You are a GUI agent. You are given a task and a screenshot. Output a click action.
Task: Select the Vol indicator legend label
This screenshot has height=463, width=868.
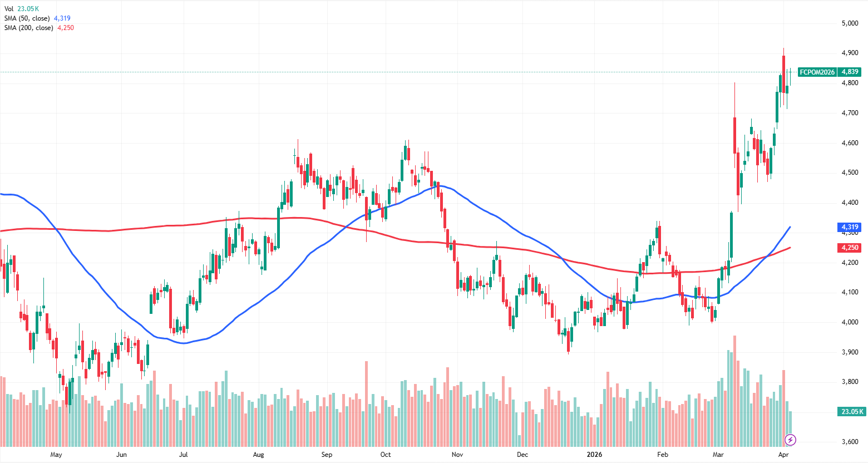[x=9, y=9]
